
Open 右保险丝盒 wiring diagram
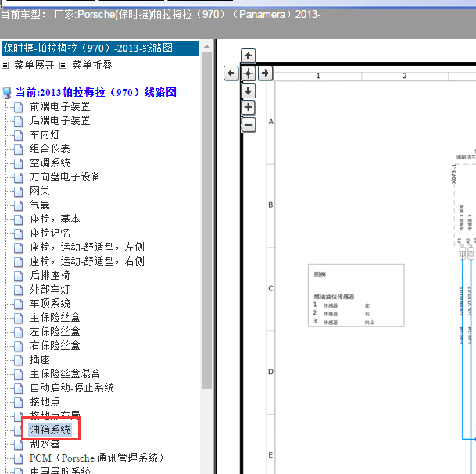click(x=55, y=345)
